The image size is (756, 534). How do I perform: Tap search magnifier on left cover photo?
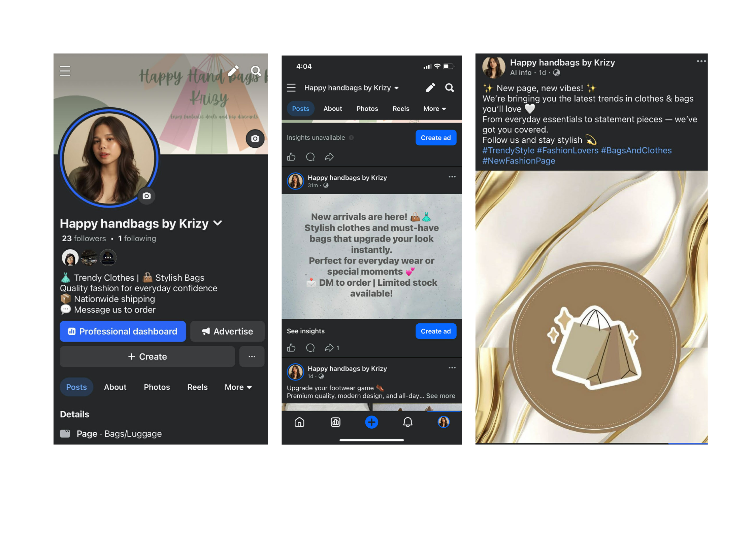[x=256, y=71]
